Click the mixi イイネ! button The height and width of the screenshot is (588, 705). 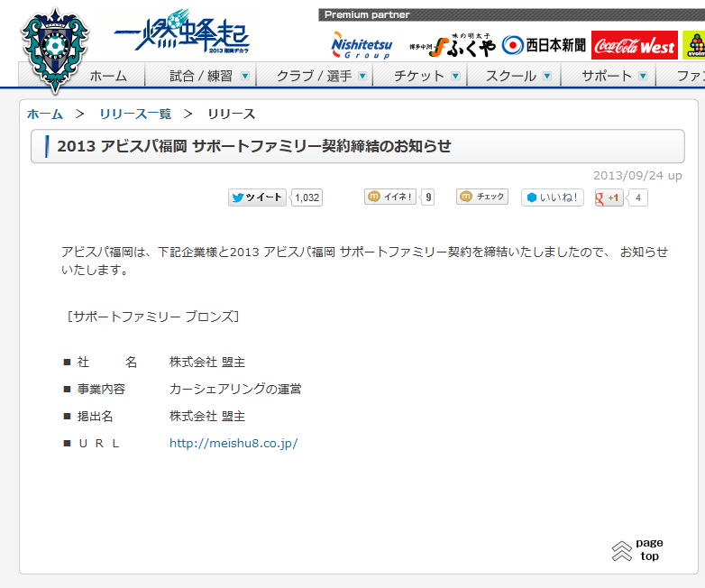390,197
